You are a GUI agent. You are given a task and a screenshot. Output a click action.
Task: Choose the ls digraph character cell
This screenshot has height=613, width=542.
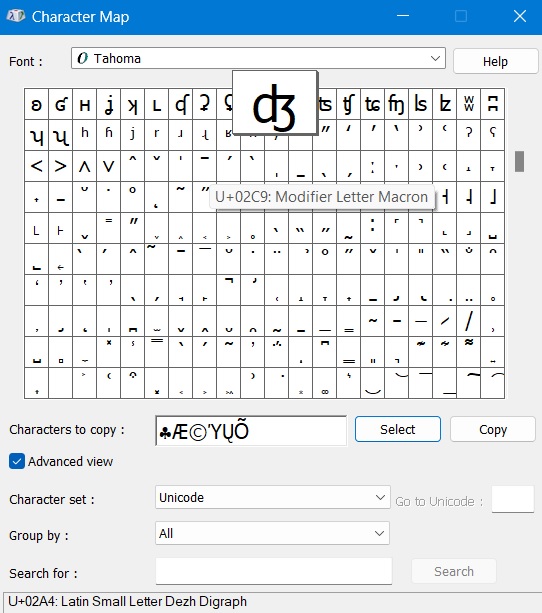point(421,104)
